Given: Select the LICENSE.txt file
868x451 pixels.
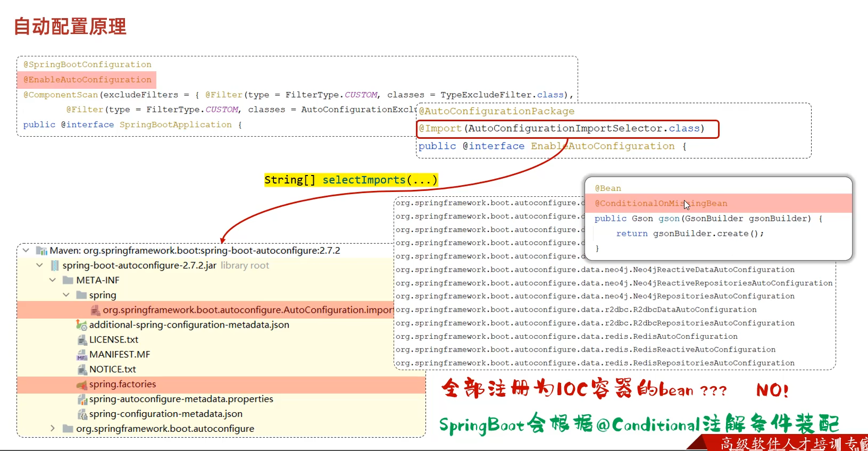Looking at the screenshot, I should 114,340.
